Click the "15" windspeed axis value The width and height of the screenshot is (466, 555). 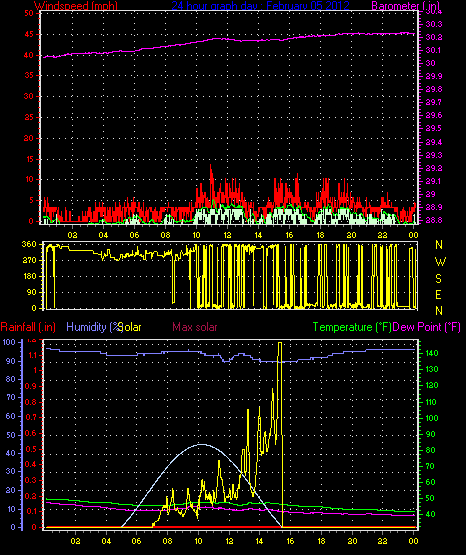(29, 159)
